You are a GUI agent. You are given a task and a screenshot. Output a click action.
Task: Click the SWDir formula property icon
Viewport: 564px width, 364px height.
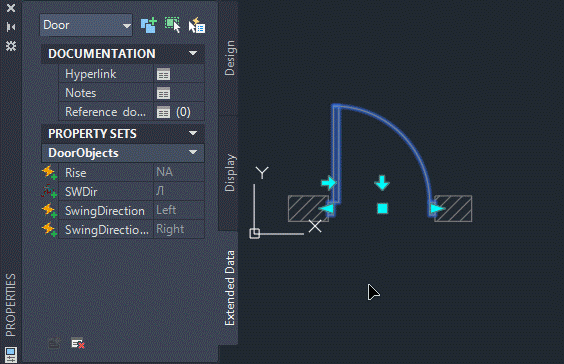tap(49, 191)
